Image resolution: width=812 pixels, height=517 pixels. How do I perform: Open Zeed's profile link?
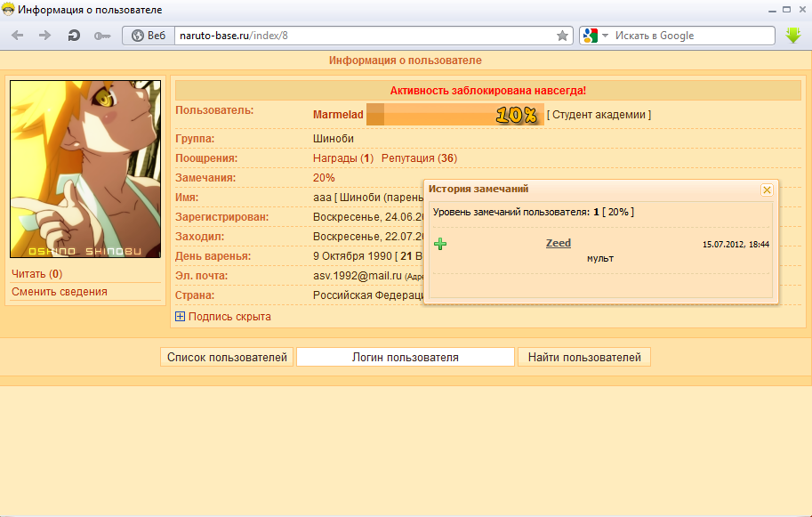[559, 243]
